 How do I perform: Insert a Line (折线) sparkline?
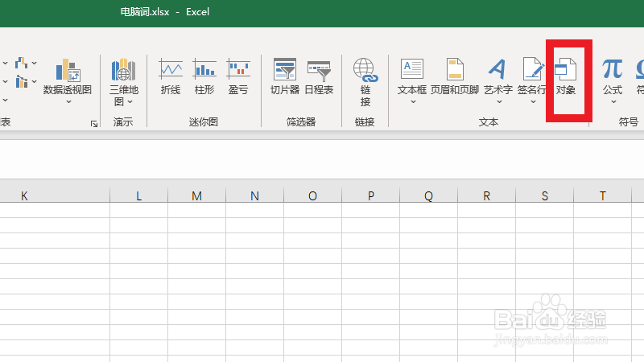click(171, 76)
